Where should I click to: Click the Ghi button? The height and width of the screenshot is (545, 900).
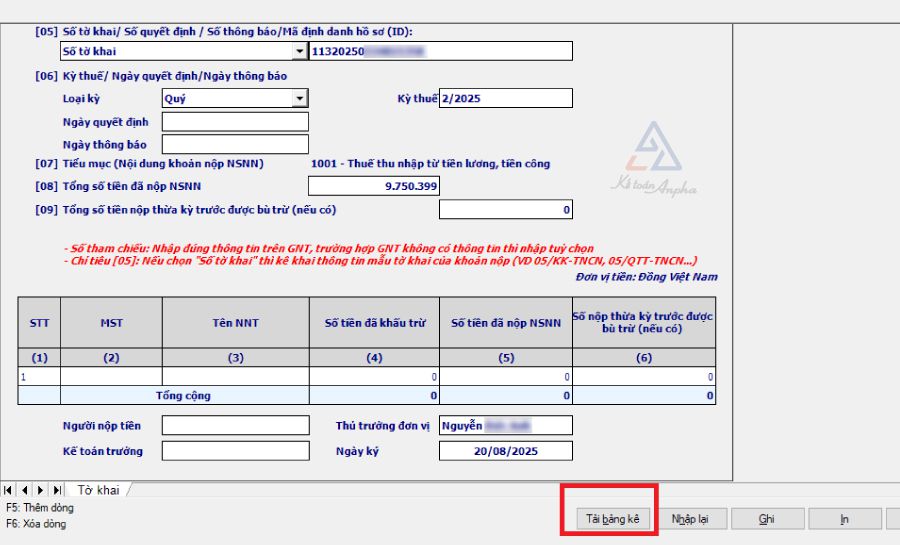767,519
